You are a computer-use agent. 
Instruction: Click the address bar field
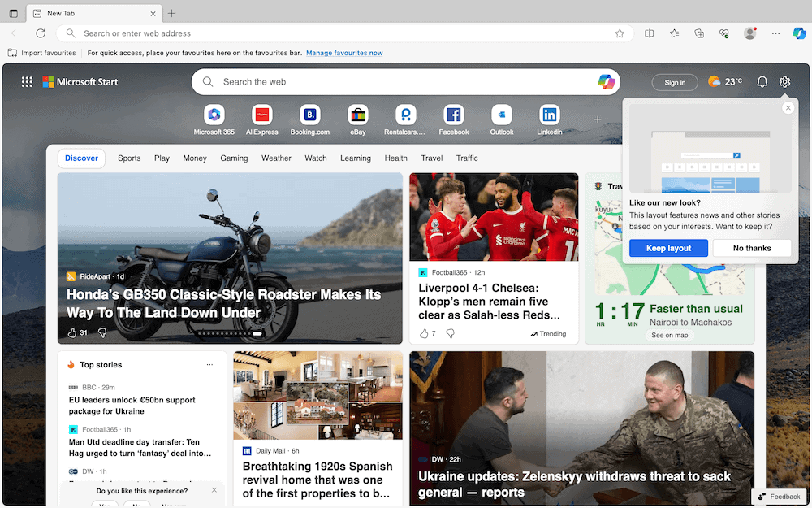[x=344, y=33]
